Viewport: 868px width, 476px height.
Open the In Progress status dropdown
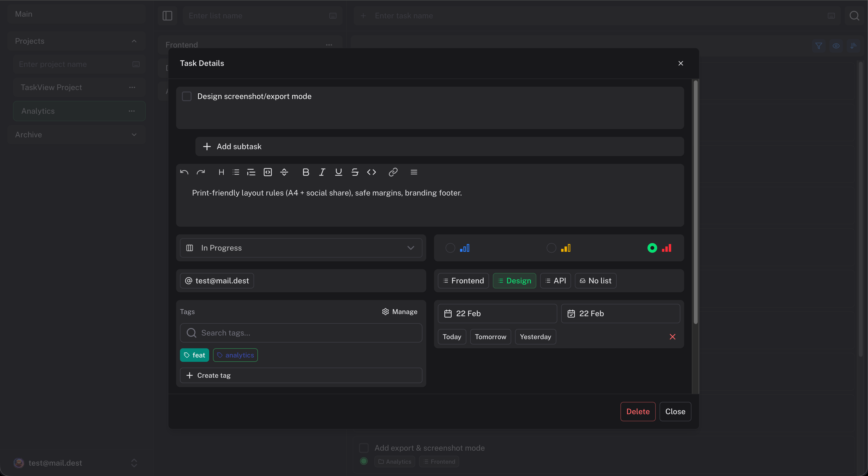click(301, 248)
